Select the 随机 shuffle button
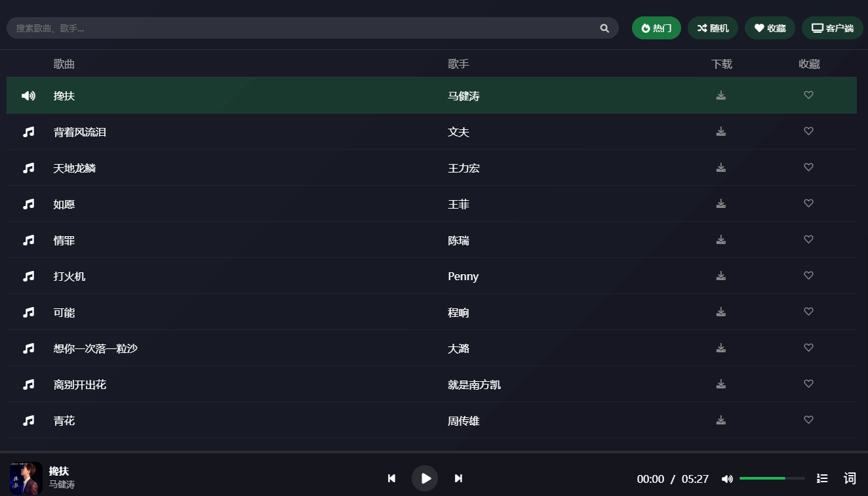Image resolution: width=868 pixels, height=496 pixels. pyautogui.click(x=713, y=28)
